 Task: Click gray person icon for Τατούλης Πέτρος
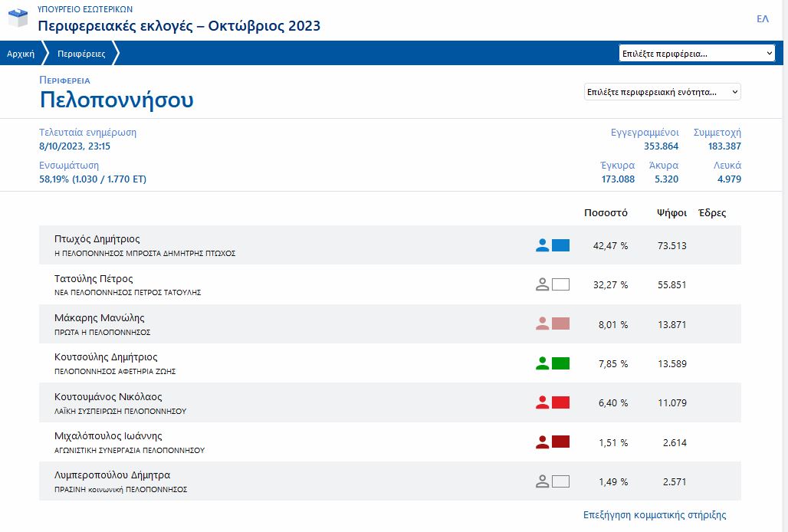pyautogui.click(x=543, y=284)
